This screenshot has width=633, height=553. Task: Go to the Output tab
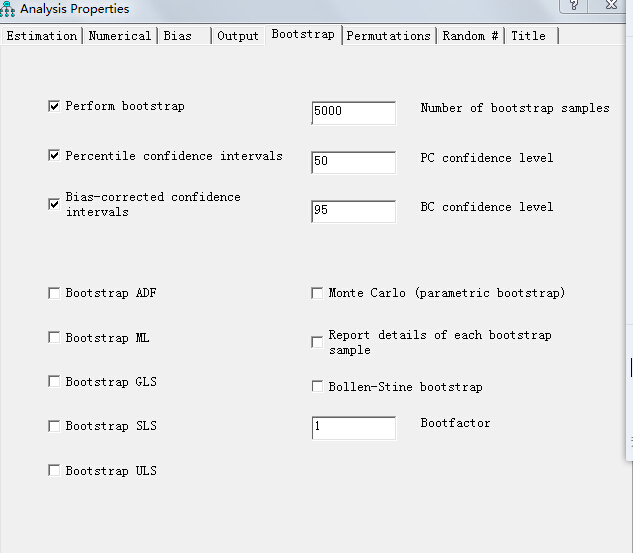click(238, 36)
